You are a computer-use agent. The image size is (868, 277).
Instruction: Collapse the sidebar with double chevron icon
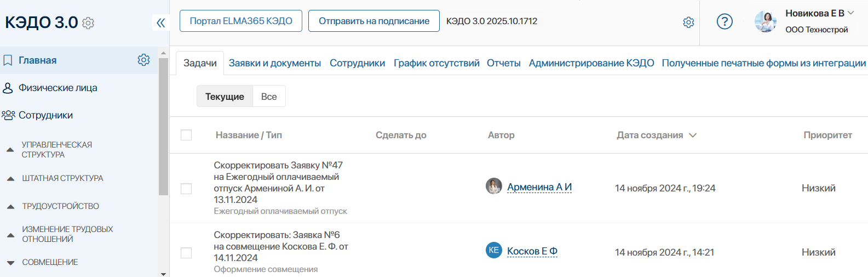(160, 22)
